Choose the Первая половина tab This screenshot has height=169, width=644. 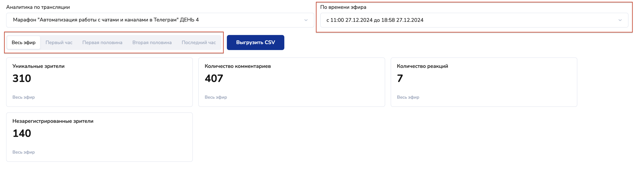pos(102,43)
